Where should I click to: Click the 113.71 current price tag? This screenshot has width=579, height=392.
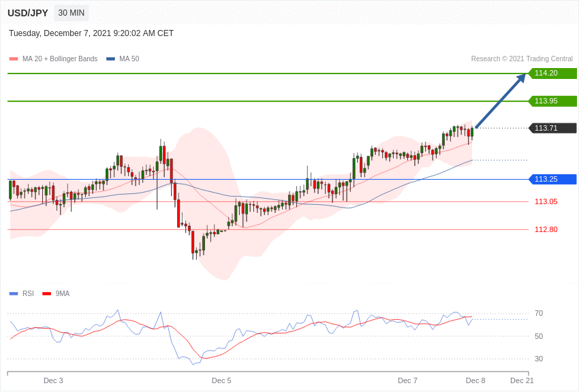click(x=553, y=128)
